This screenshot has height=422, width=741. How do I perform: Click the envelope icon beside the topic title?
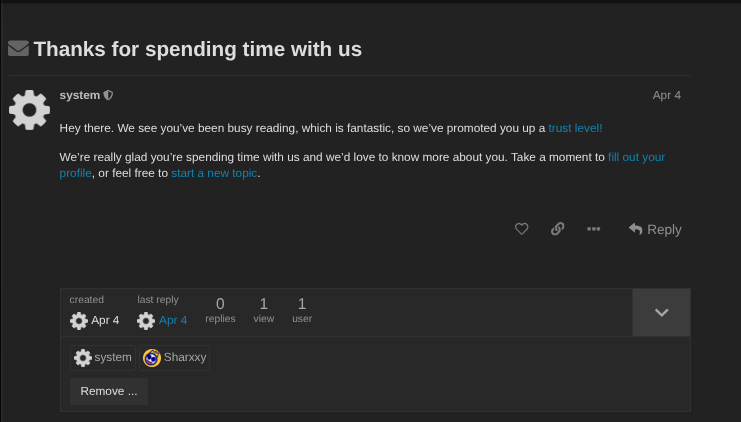pyautogui.click(x=18, y=48)
